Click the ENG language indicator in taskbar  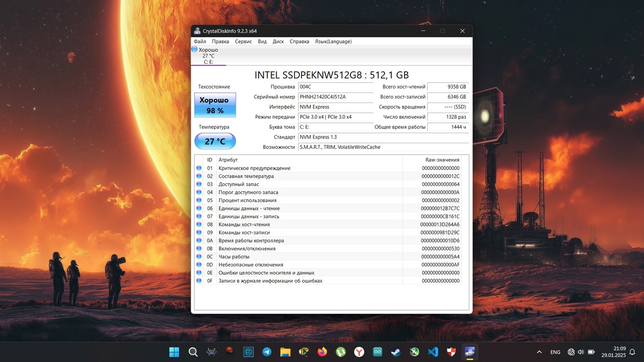tap(555, 352)
